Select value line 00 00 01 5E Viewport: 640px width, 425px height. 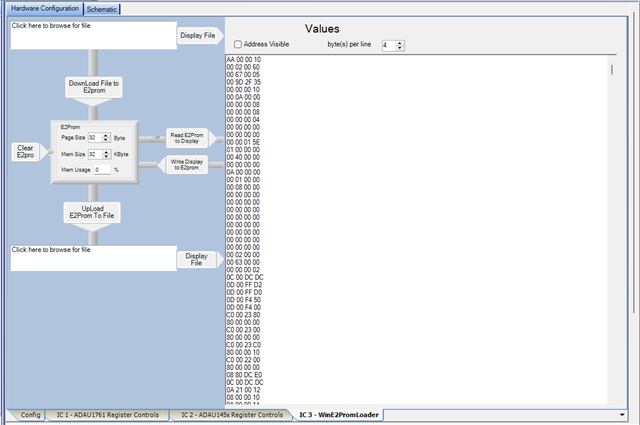[243, 142]
